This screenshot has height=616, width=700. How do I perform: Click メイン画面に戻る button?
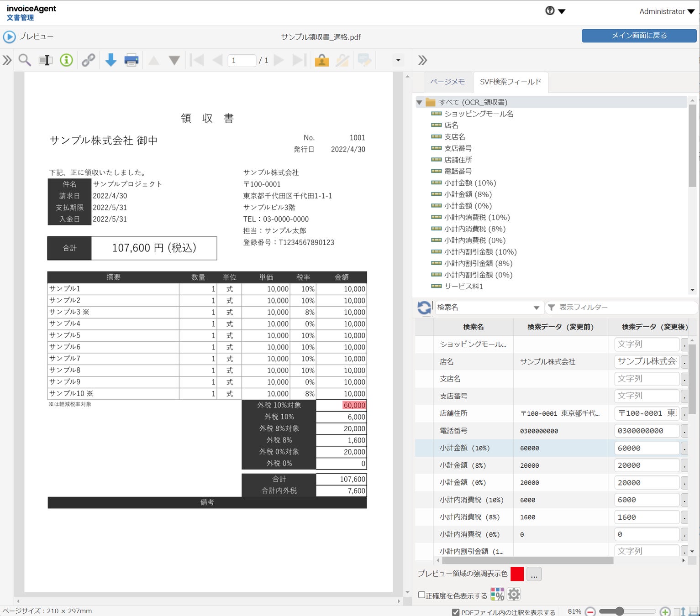(x=639, y=36)
